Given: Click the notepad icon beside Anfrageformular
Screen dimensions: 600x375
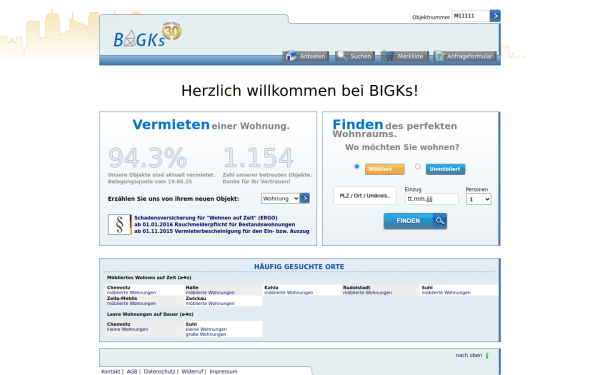Looking at the screenshot, I should click(x=440, y=56).
